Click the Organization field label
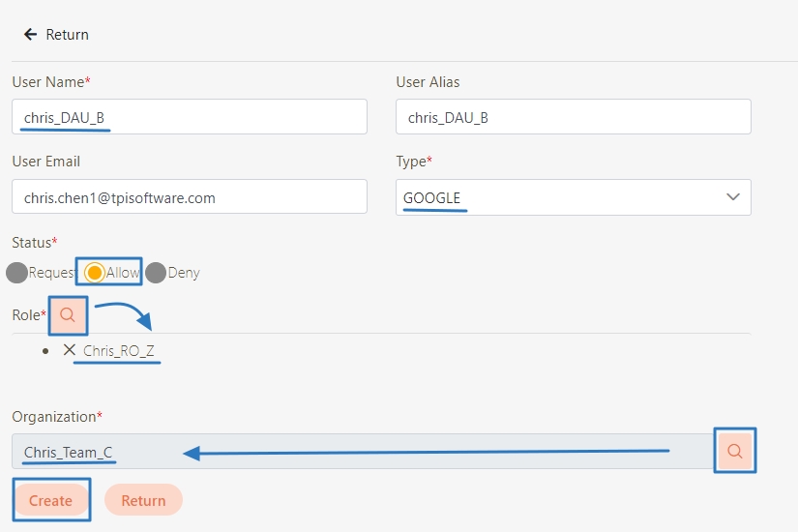The image size is (798, 532). click(x=56, y=416)
